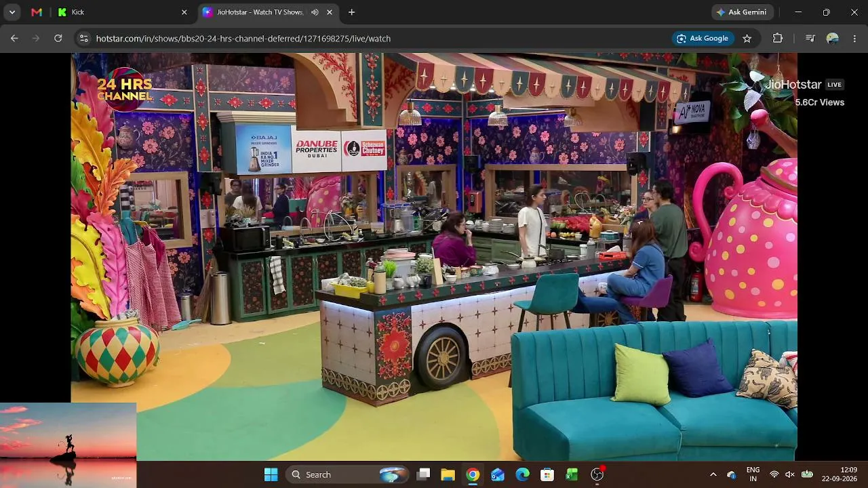This screenshot has height=488, width=868.
Task: Go back to the previous page
Action: [14, 39]
